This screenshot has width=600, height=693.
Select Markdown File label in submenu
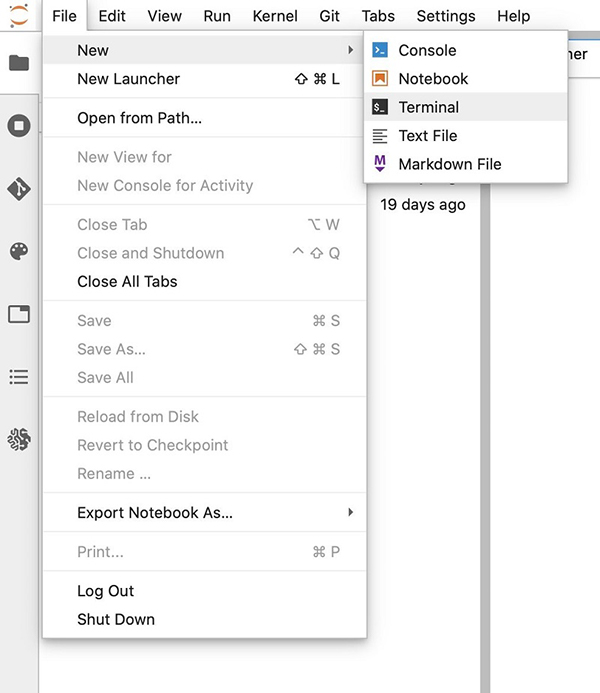coord(450,164)
